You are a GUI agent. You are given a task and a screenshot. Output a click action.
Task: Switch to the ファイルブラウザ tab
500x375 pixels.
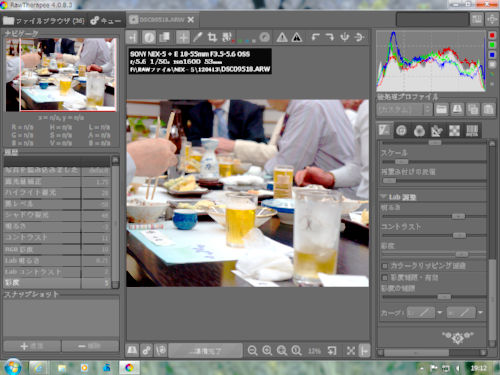point(44,21)
